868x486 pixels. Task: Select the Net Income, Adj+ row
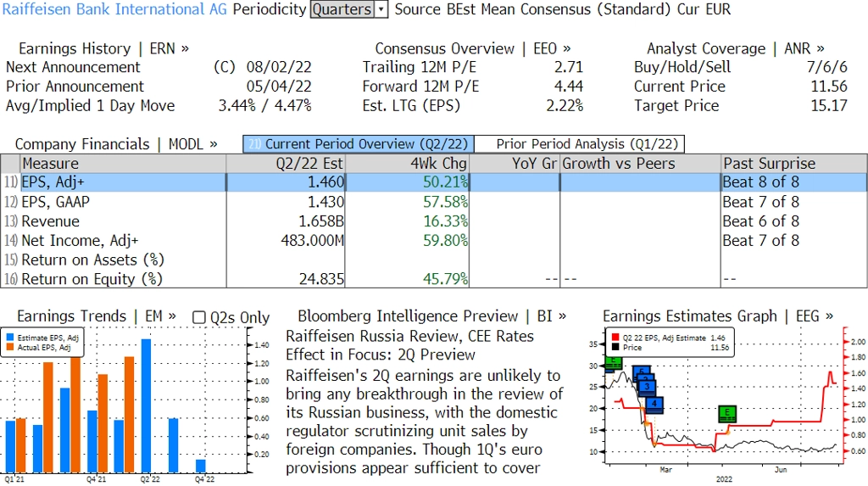click(434, 241)
